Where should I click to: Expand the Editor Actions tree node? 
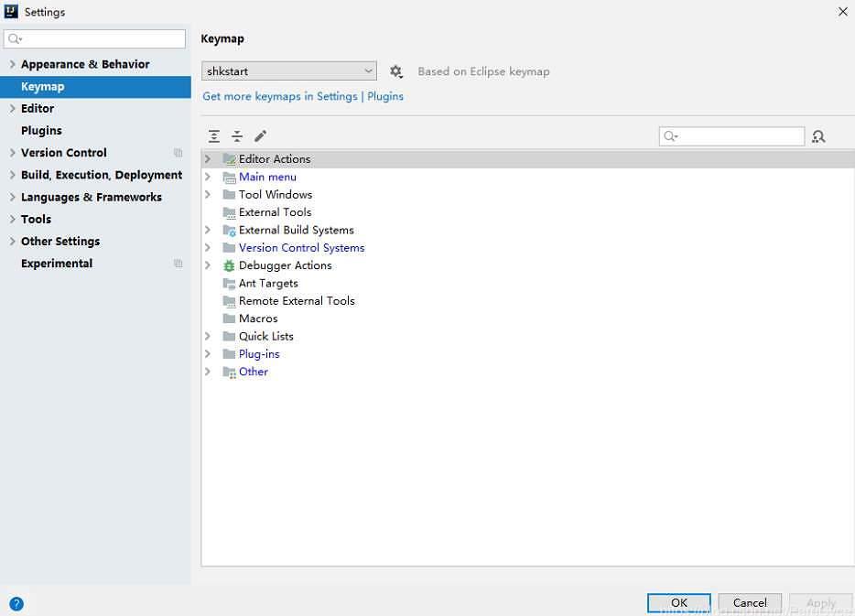[x=208, y=158]
